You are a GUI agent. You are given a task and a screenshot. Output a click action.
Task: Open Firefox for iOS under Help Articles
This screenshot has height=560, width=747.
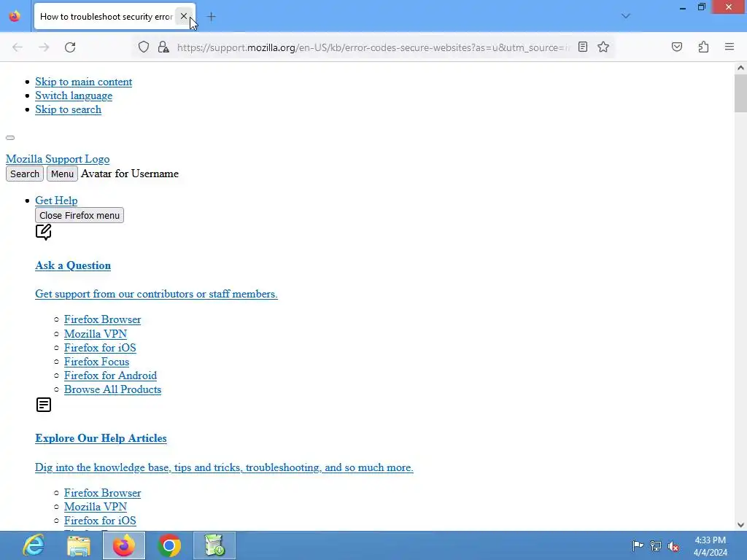(x=100, y=521)
